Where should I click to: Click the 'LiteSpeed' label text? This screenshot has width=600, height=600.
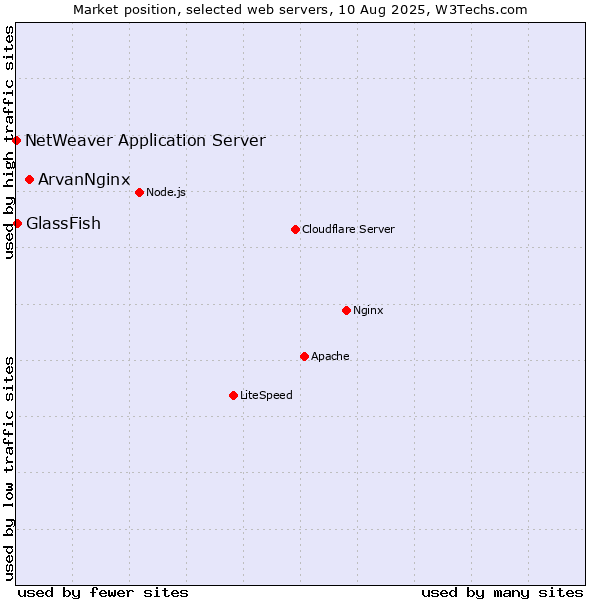click(266, 395)
